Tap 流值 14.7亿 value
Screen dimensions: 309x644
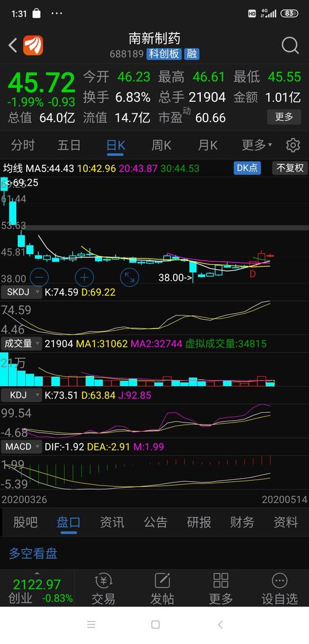tap(132, 118)
